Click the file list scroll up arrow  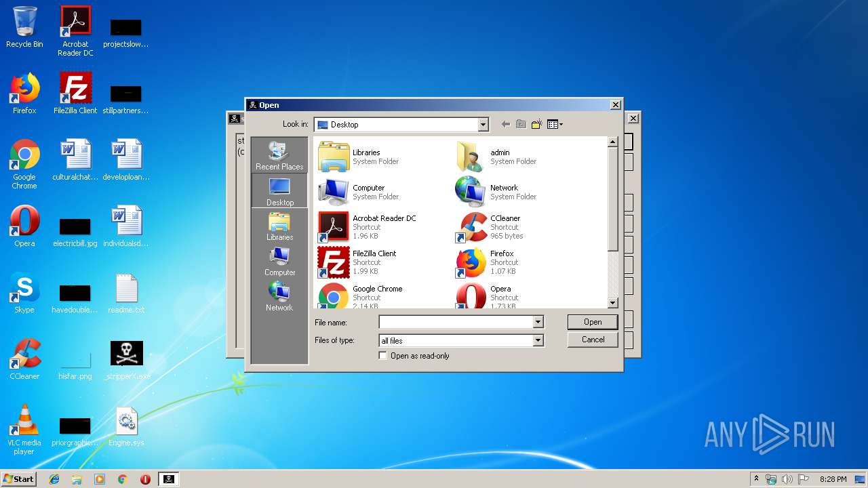pyautogui.click(x=613, y=142)
